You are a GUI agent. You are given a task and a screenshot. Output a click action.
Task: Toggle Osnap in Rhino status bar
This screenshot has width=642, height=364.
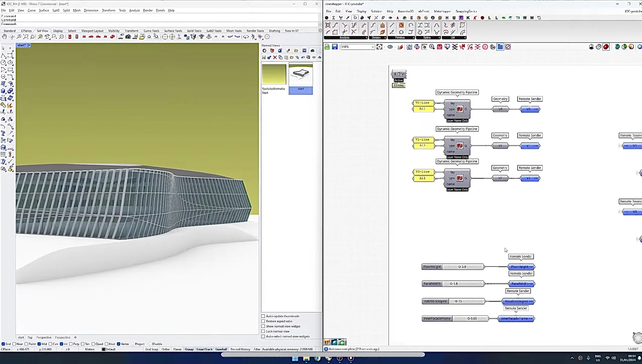(189, 349)
